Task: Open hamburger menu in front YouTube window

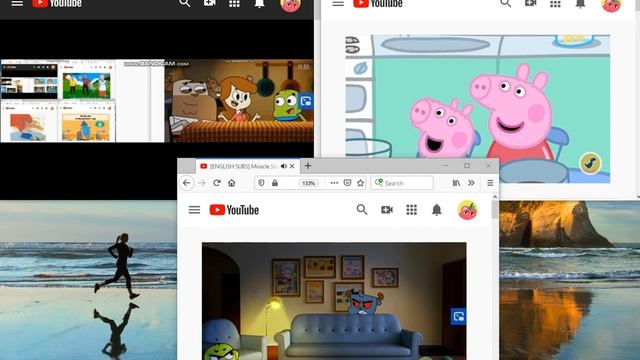Action: [194, 210]
